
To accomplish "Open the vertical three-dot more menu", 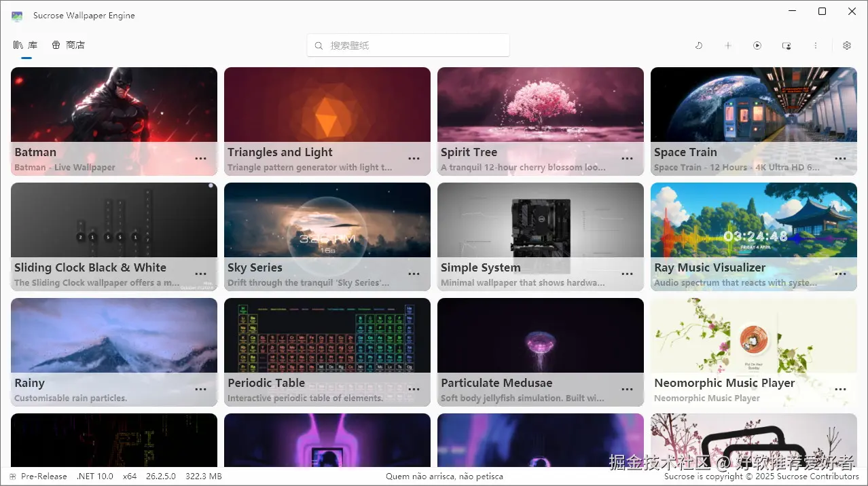I will (x=816, y=45).
